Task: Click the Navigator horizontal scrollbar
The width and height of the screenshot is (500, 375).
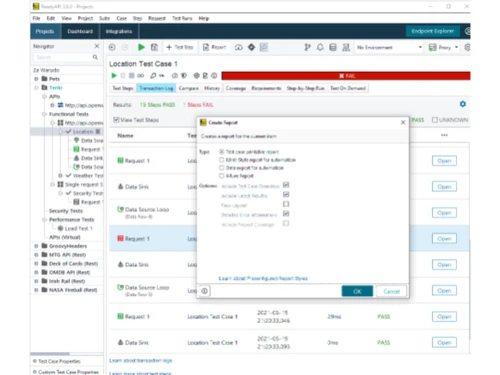Action: pos(50,354)
